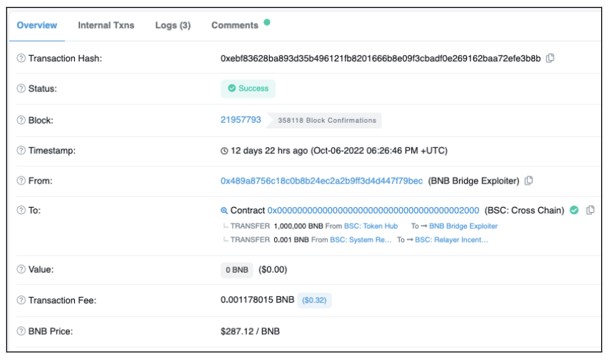
Task: Click the help icon beside BNB Price
Action: coord(21,331)
